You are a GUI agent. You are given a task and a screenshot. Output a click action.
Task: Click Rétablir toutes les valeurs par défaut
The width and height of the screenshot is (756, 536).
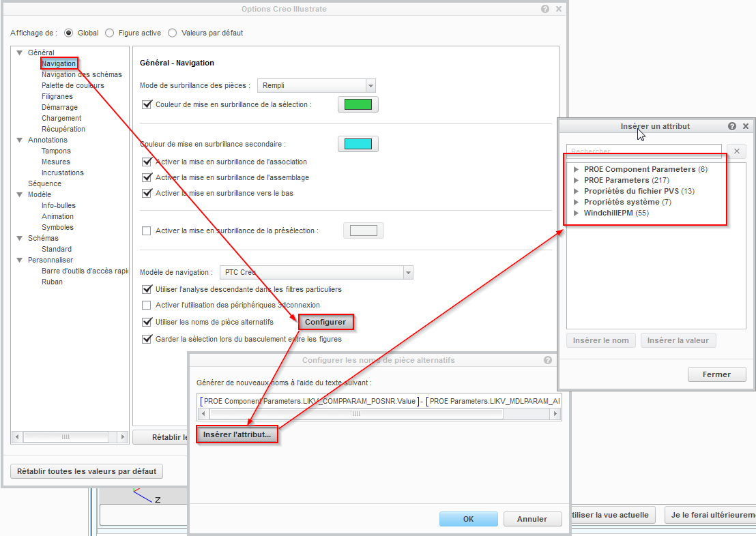(x=87, y=471)
